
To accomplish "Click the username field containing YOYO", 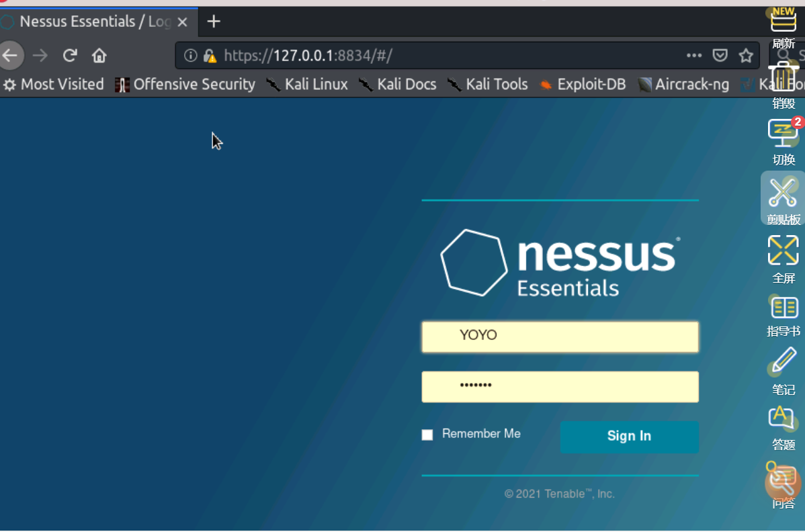I will tap(560, 337).
